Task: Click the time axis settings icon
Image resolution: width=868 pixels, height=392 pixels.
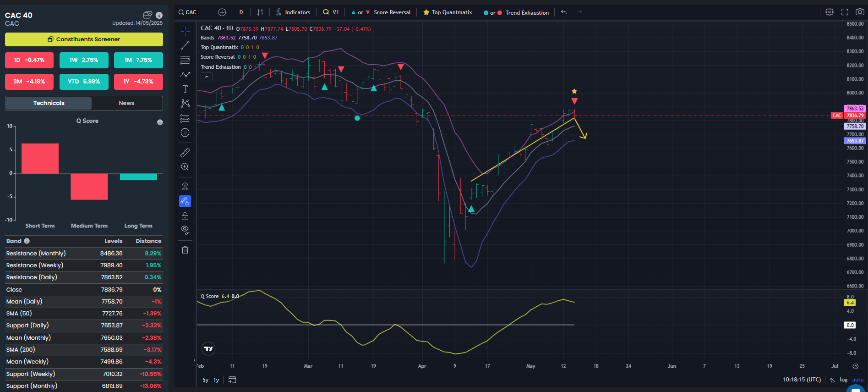Action: coord(855,366)
